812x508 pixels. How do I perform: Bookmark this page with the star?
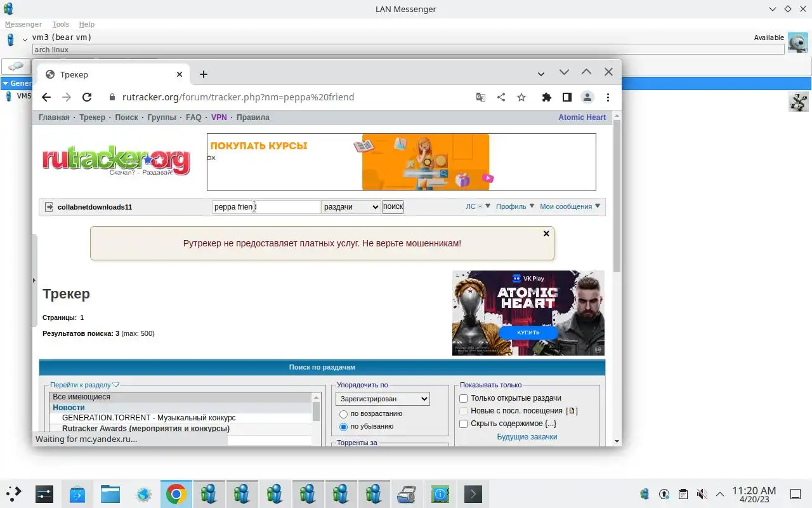click(x=521, y=97)
